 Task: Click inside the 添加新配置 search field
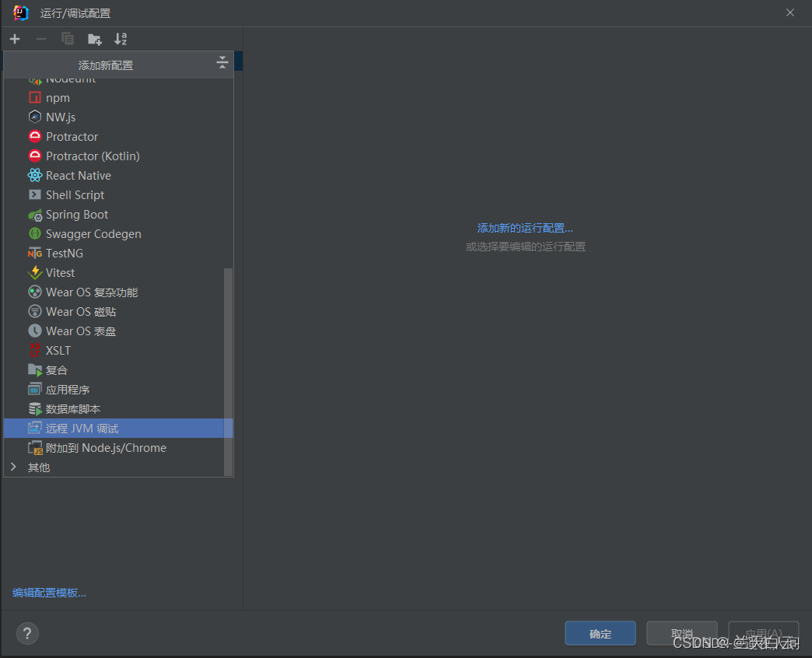(117, 65)
